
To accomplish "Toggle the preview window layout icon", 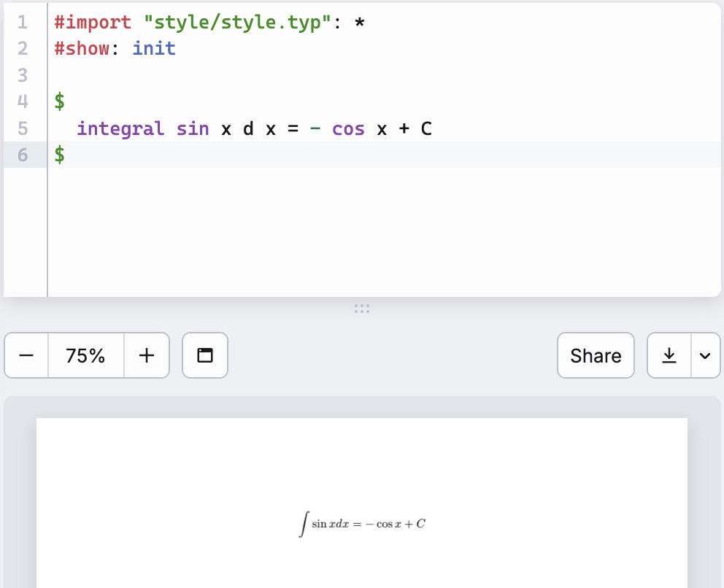I will click(x=205, y=355).
